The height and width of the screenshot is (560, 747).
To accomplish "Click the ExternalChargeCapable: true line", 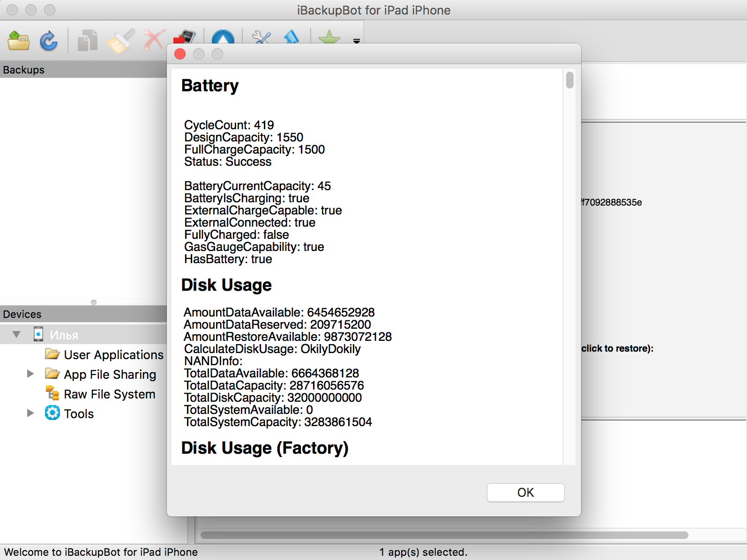I will (263, 210).
